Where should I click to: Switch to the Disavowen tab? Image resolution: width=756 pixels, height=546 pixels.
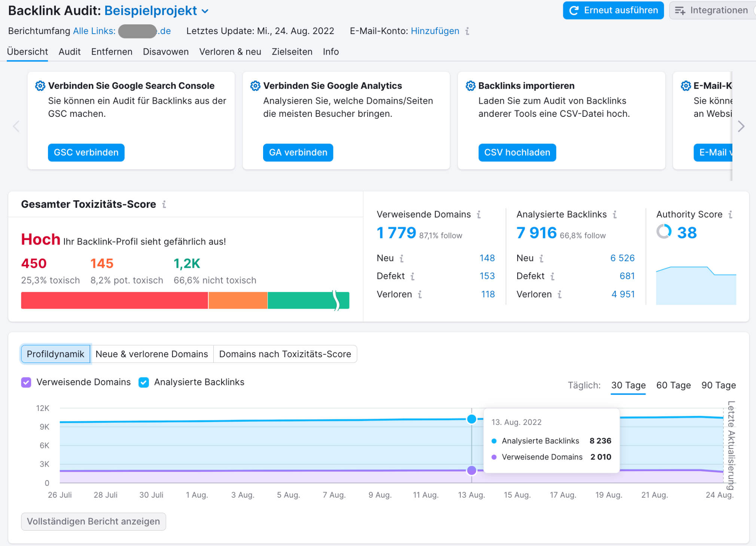tap(165, 52)
